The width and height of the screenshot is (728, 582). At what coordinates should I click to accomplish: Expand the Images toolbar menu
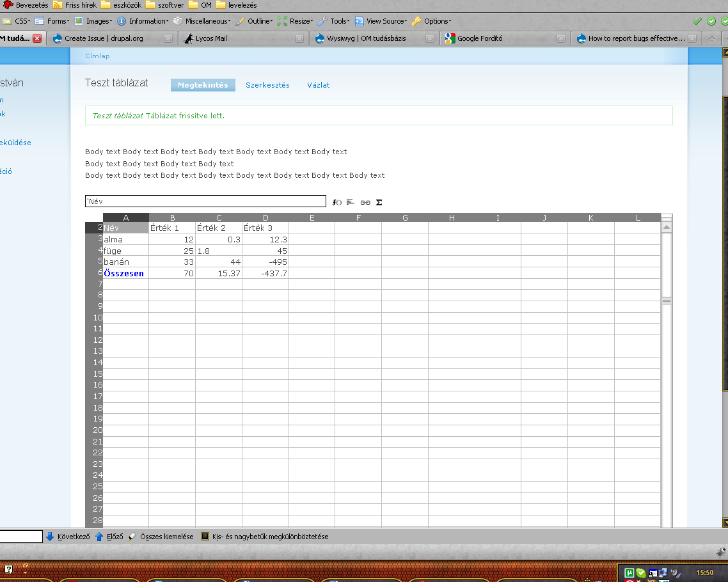tap(95, 21)
